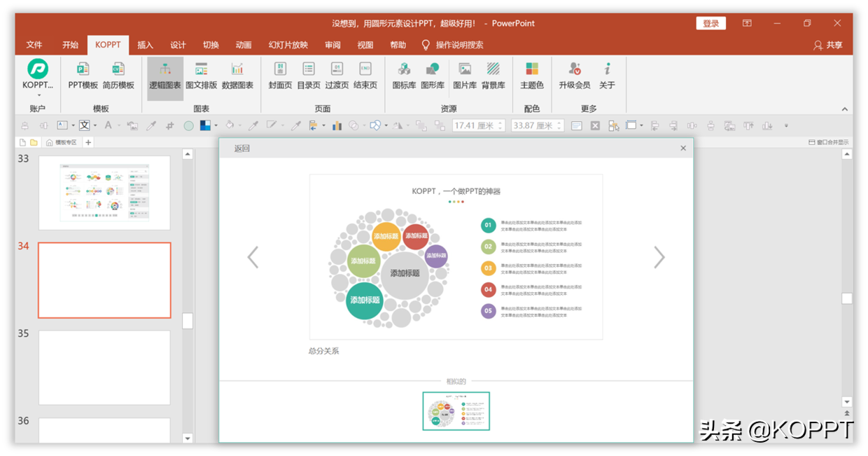Viewport: 868px width, 456px height.
Task: Increase the 17.41 厘米 height spinner
Action: 500,123
